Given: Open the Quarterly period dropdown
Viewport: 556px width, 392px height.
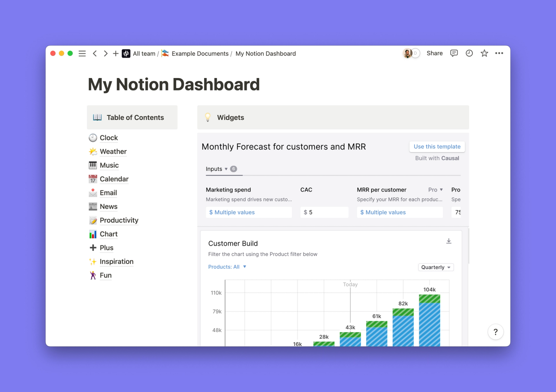Looking at the screenshot, I should pos(436,267).
